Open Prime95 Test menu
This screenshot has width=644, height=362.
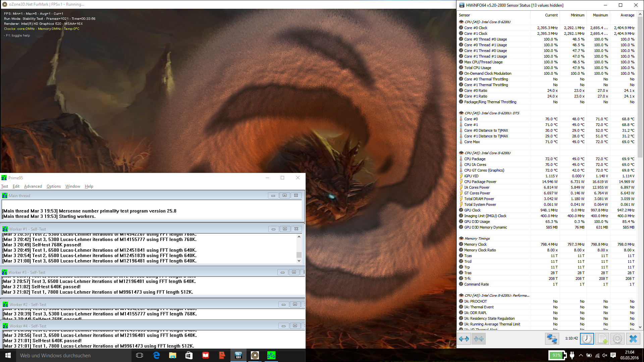(x=4, y=186)
